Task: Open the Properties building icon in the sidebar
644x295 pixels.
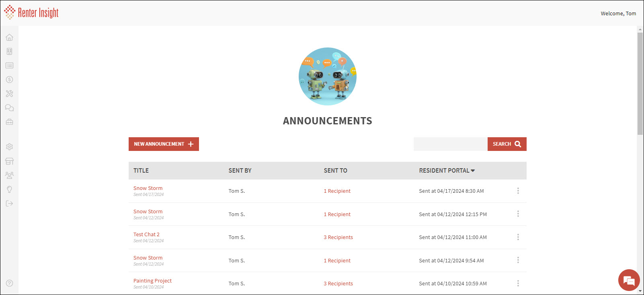Action: [9, 52]
